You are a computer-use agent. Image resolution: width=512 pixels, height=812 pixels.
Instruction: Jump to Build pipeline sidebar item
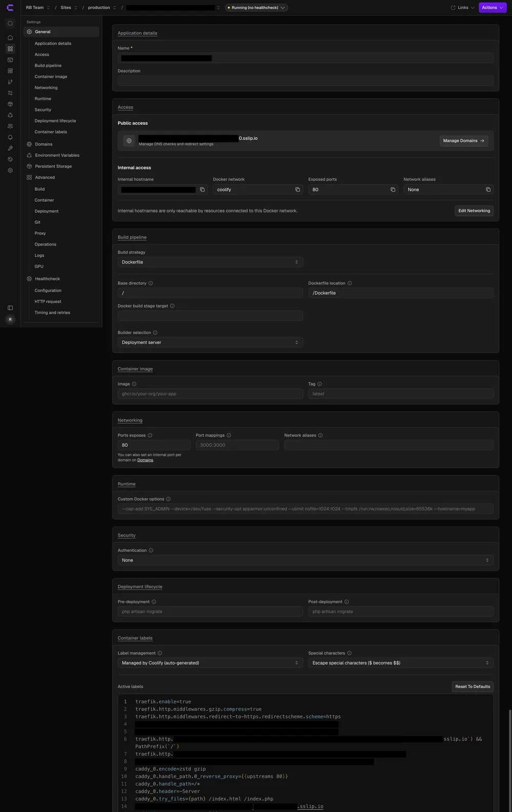click(48, 65)
